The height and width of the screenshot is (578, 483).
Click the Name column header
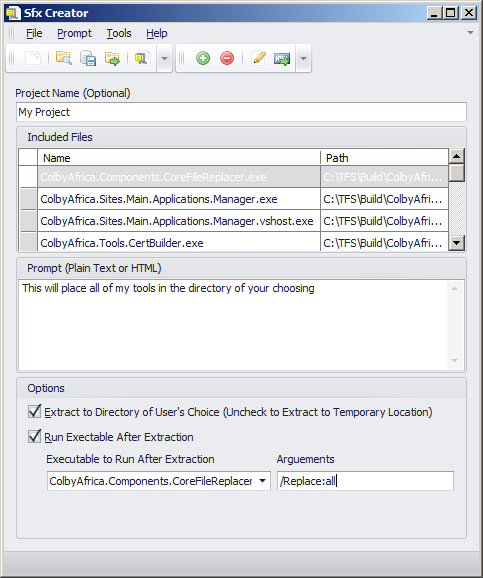click(x=179, y=158)
